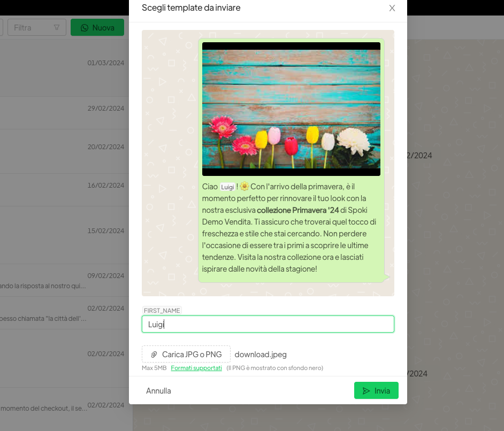The image size is (504, 431).
Task: Click bold text collezione Primavera '24
Action: [297, 210]
